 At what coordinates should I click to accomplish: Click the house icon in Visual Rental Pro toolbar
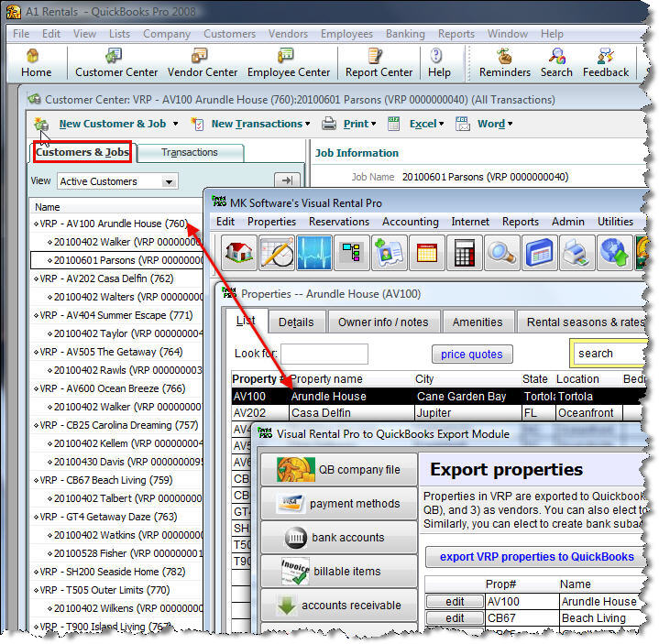[x=238, y=253]
